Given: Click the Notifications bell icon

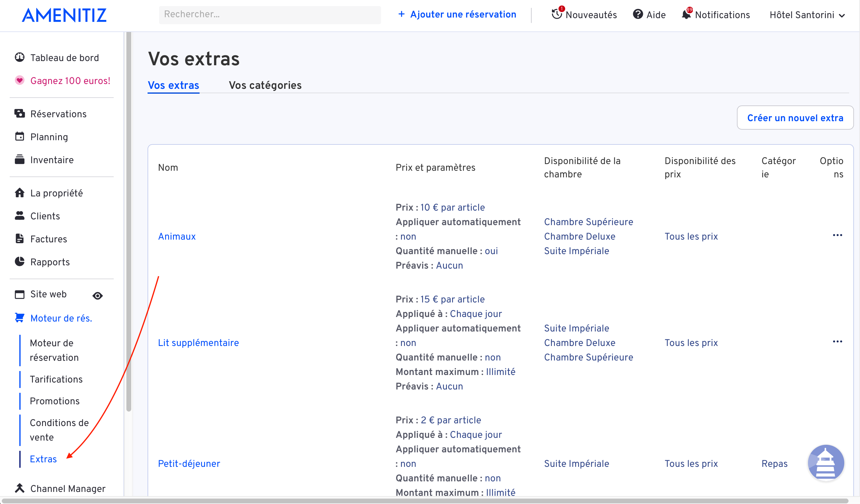Looking at the screenshot, I should coord(686,14).
